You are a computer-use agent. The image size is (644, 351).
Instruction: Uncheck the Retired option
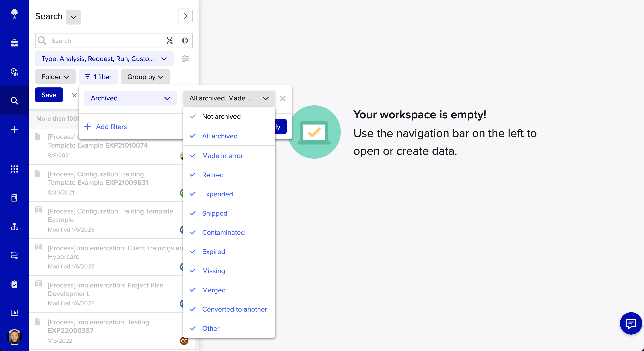pos(229,175)
